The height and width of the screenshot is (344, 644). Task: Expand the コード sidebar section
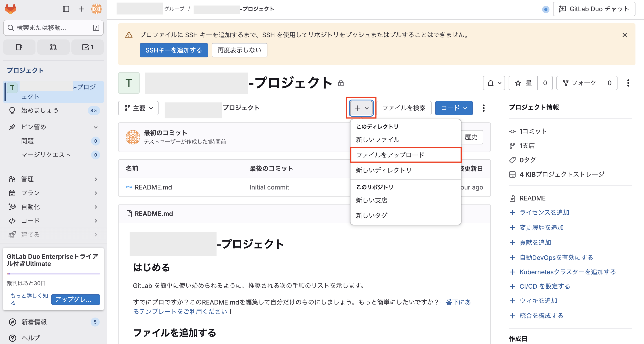pos(53,221)
